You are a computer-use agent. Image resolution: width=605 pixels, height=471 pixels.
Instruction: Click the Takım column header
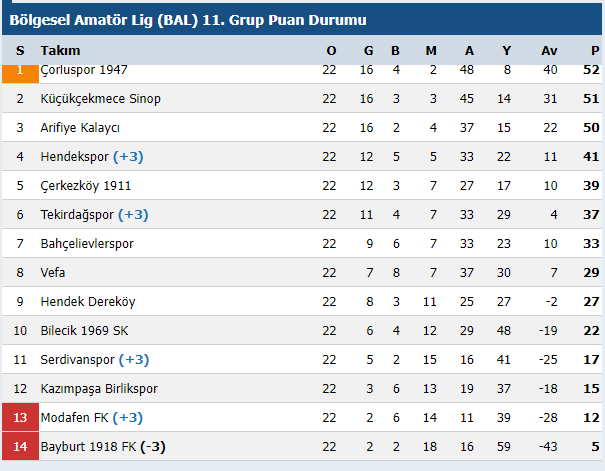[60, 51]
